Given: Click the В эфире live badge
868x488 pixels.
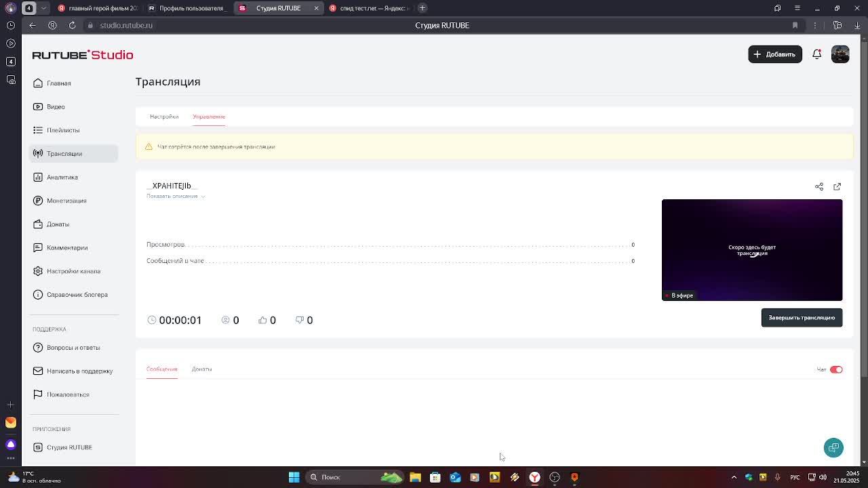Looking at the screenshot, I should 679,296.
